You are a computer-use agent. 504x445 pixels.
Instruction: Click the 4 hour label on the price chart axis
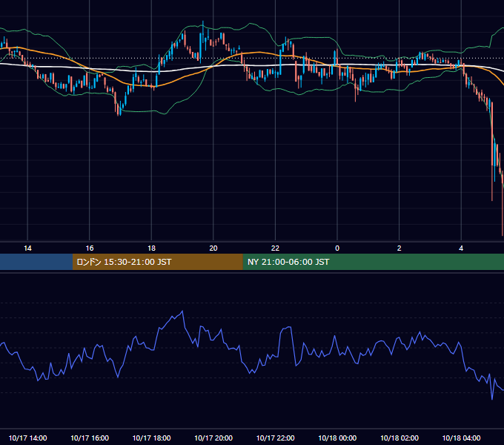pyautogui.click(x=461, y=248)
